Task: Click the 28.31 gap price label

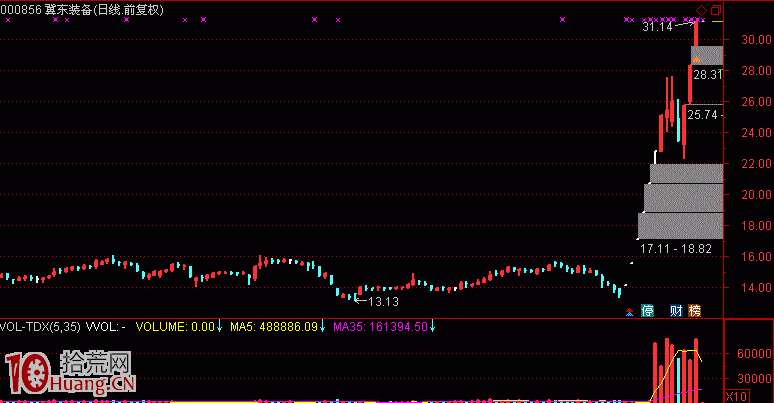Action: 707,75
